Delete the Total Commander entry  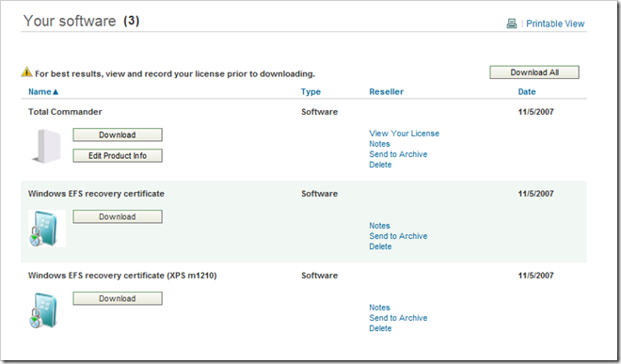point(380,165)
